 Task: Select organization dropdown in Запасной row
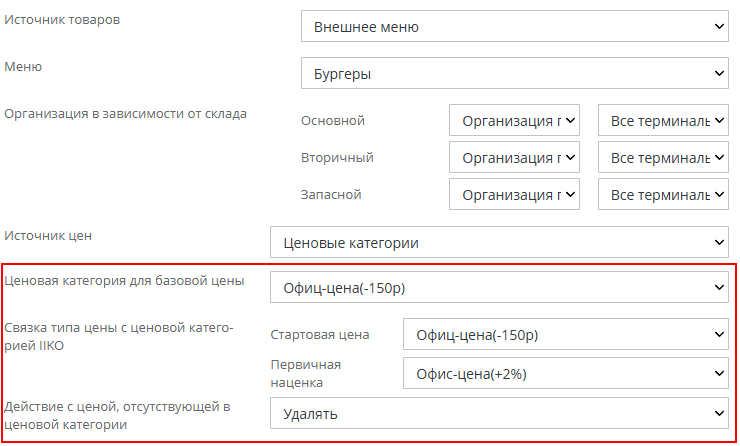tap(514, 195)
